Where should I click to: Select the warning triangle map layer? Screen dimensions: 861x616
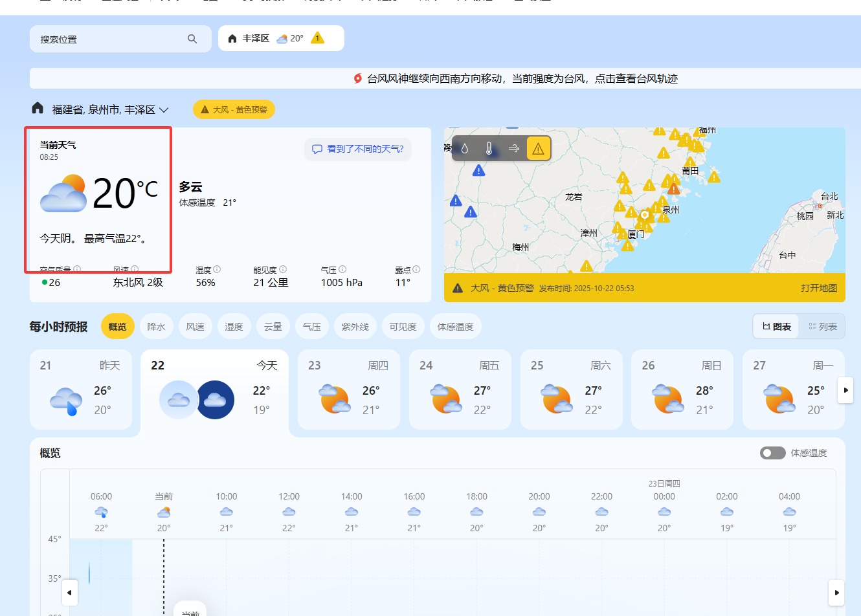click(x=539, y=149)
